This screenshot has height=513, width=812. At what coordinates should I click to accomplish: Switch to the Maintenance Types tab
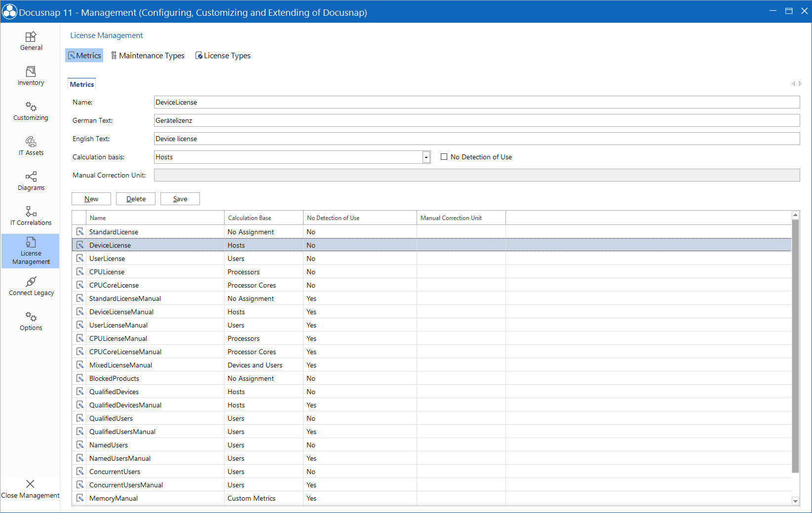pyautogui.click(x=148, y=55)
